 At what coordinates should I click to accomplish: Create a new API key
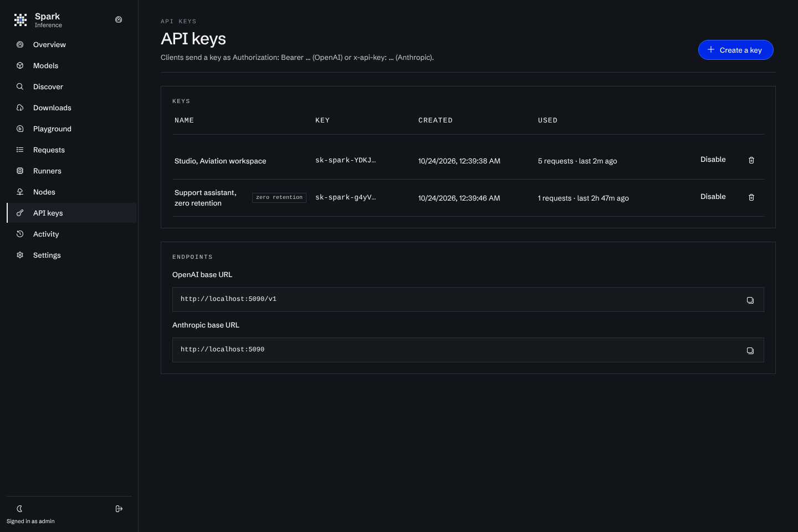tap(735, 50)
